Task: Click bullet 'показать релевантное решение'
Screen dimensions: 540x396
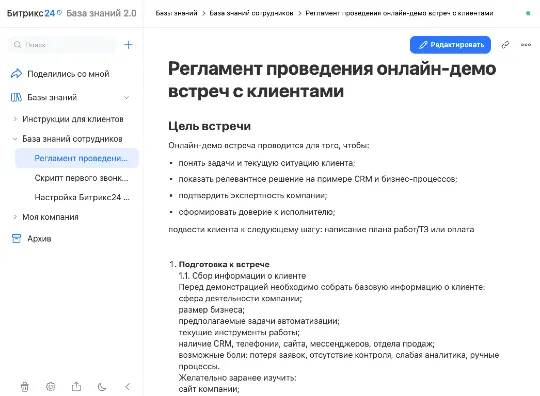Action: tap(318, 179)
